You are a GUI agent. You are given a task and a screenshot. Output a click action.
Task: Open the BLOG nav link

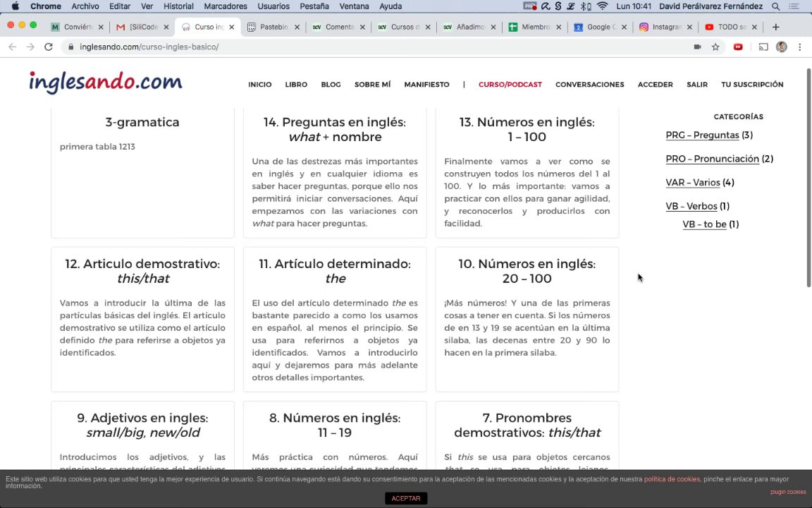coord(331,85)
